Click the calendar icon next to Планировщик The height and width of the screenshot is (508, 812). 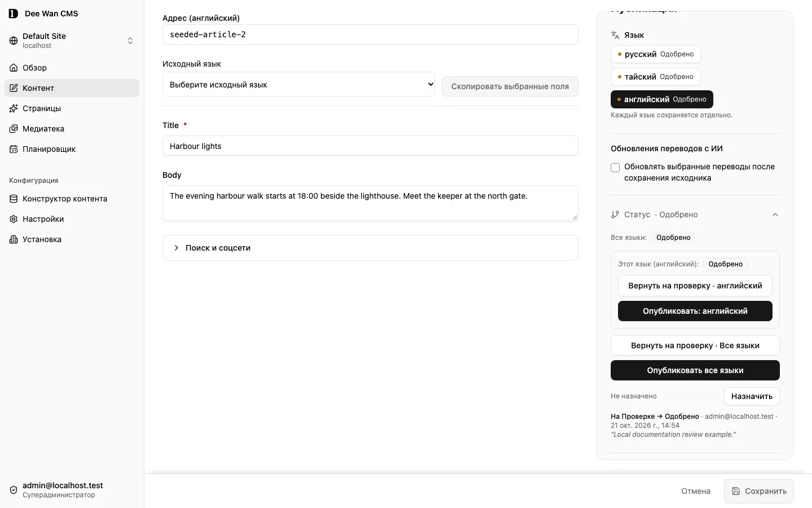tap(14, 149)
